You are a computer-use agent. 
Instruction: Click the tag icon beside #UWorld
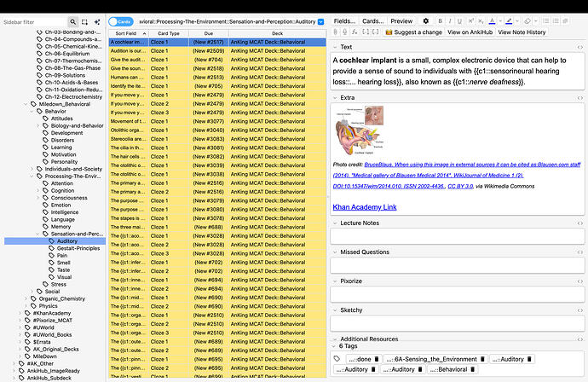pos(28,327)
